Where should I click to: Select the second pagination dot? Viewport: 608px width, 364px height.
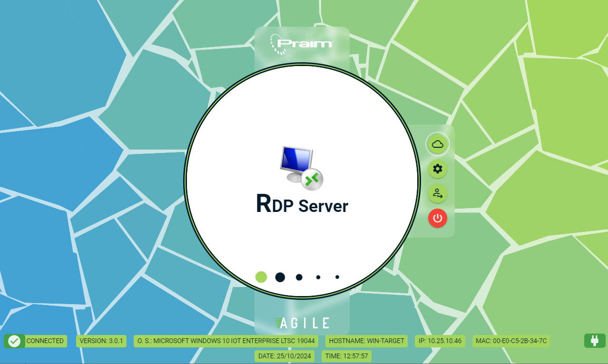(280, 277)
